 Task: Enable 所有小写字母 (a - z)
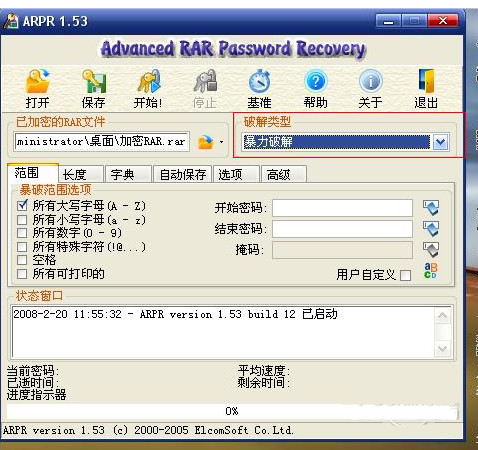[x=22, y=220]
